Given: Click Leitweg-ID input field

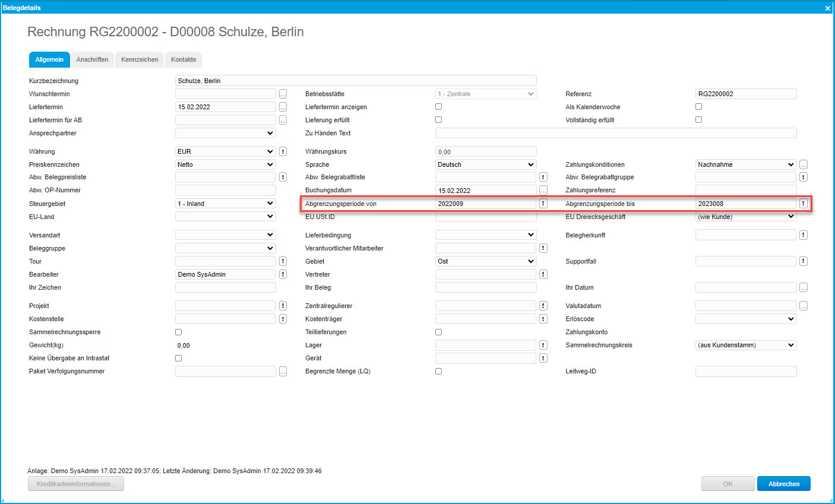Looking at the screenshot, I should pos(746,371).
